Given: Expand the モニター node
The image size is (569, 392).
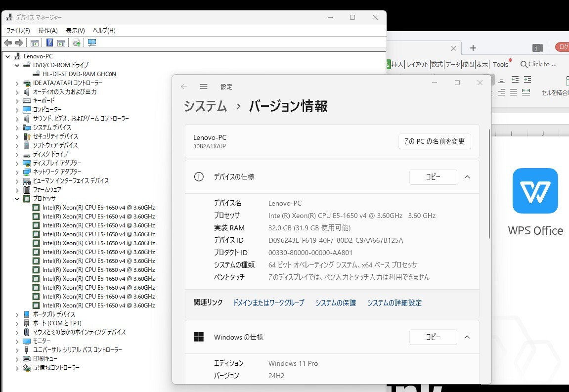Looking at the screenshot, I should (x=17, y=341).
